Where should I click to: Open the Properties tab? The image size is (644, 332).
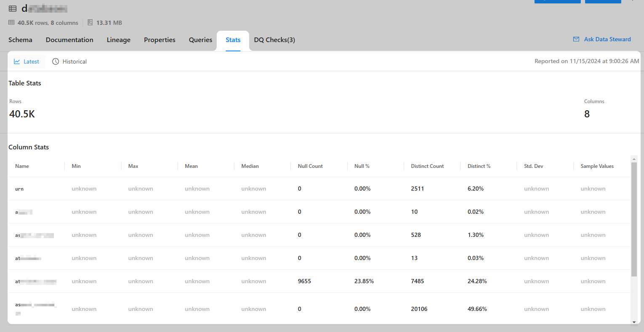[160, 40]
